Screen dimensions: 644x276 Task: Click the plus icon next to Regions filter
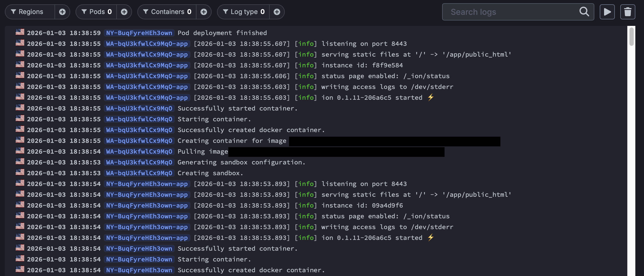(62, 12)
